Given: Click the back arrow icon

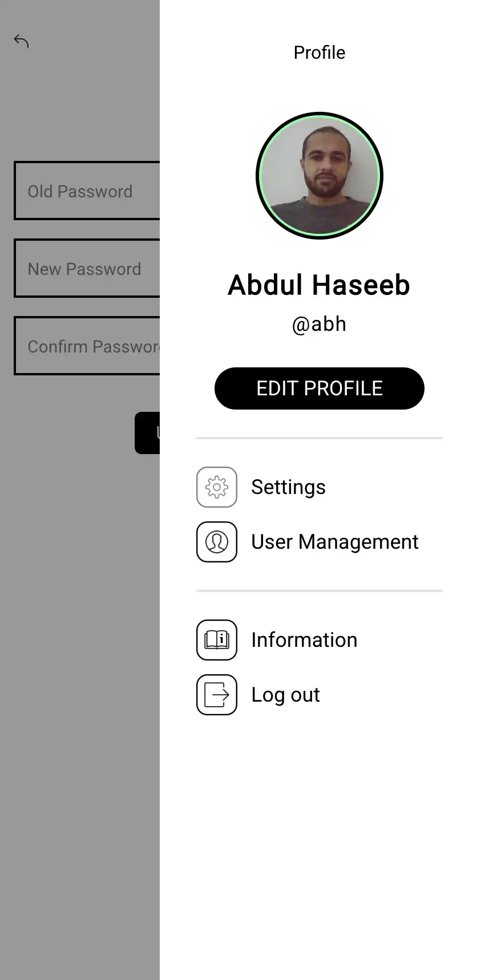Looking at the screenshot, I should [x=21, y=41].
